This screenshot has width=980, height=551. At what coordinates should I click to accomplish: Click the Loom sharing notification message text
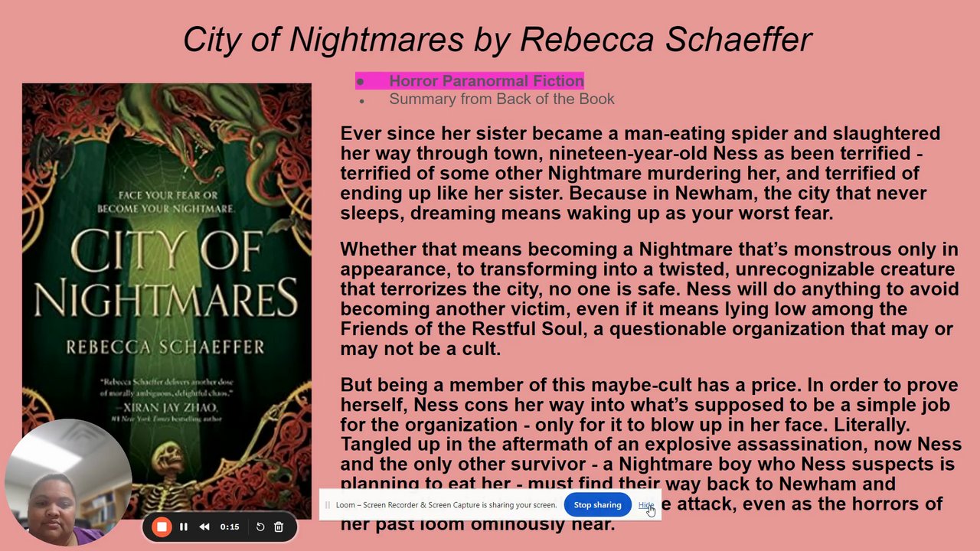pos(446,505)
